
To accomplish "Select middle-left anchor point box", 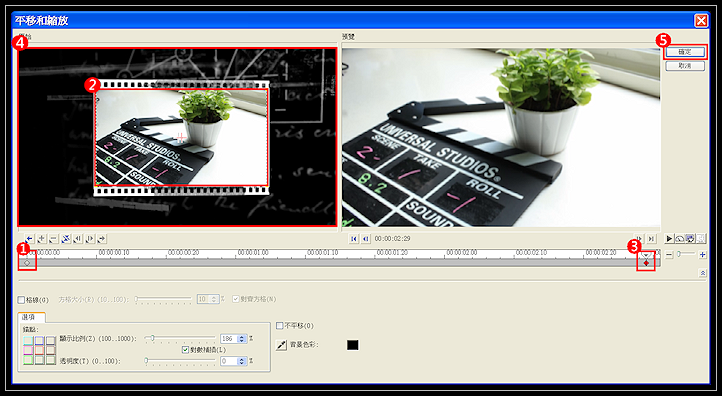I will pyautogui.click(x=29, y=350).
